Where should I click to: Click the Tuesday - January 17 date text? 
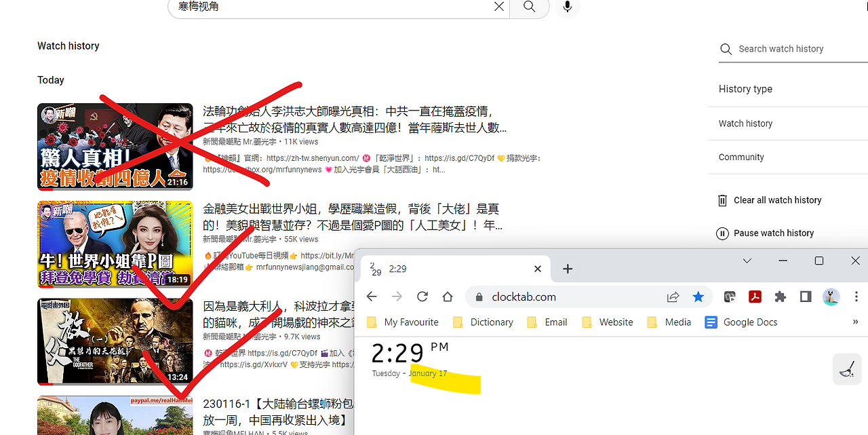click(x=409, y=374)
